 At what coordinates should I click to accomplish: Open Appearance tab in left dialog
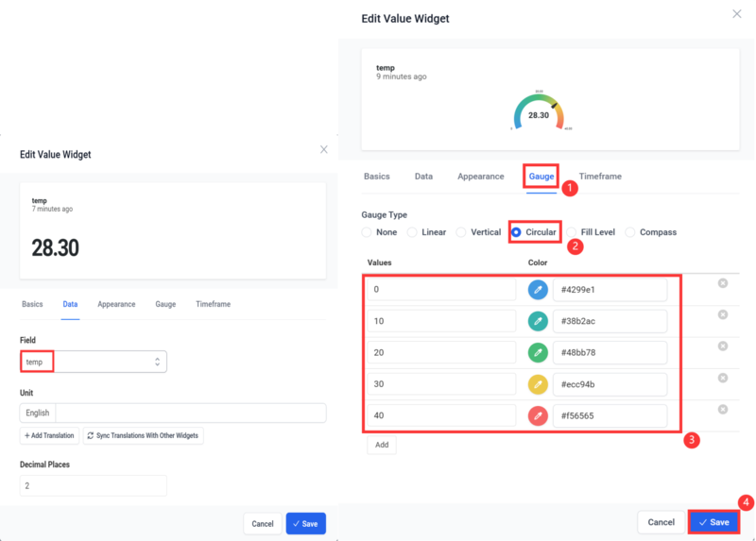point(116,304)
